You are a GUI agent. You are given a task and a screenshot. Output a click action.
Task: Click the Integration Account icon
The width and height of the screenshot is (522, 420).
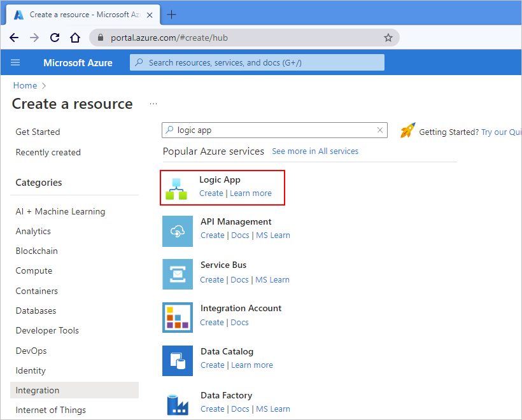point(178,318)
